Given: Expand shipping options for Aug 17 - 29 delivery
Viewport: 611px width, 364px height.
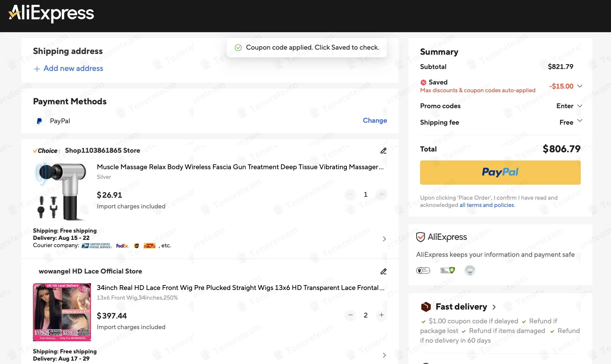Looking at the screenshot, I should pyautogui.click(x=384, y=355).
